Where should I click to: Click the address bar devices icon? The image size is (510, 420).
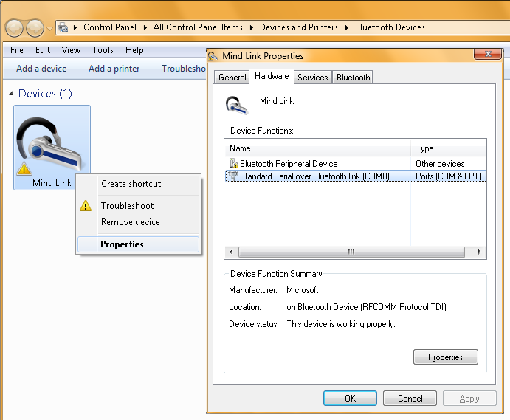(x=63, y=28)
